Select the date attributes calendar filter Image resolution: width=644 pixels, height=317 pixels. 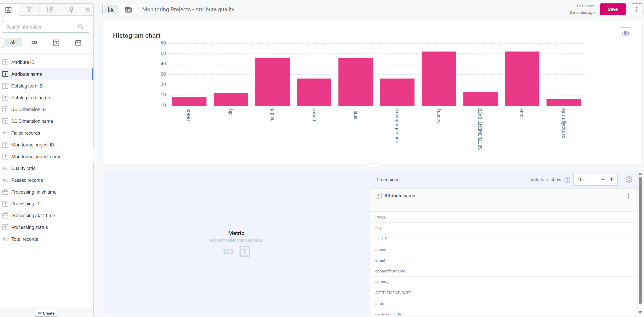78,42
